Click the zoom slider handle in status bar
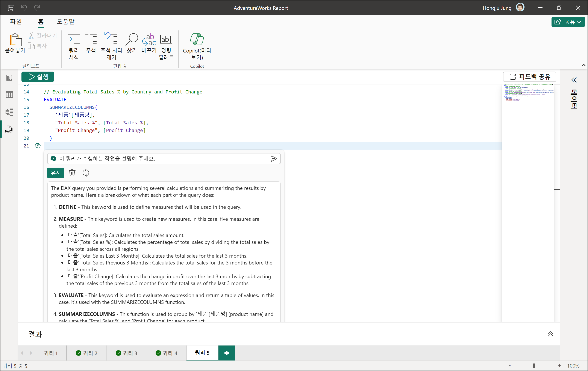 pos(534,366)
